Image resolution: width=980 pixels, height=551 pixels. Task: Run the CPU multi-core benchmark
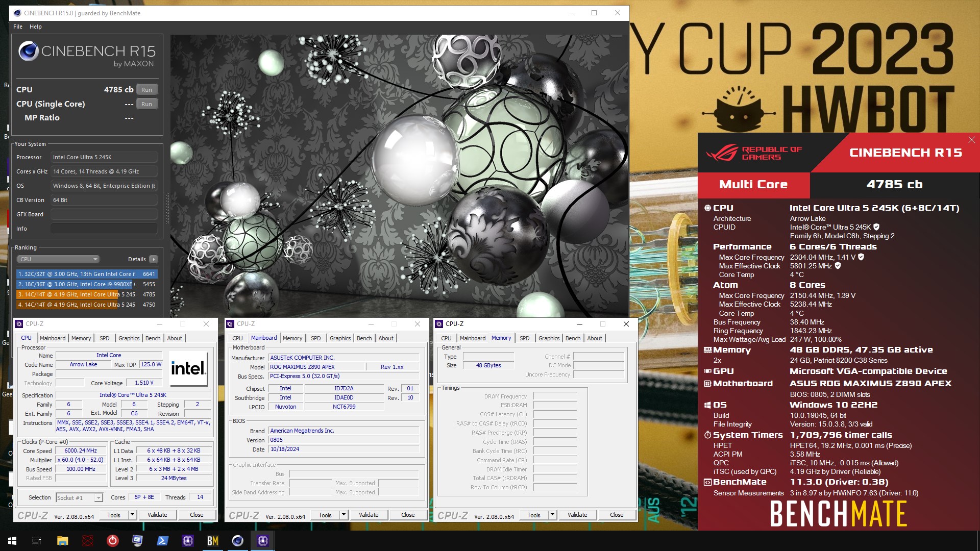[147, 90]
